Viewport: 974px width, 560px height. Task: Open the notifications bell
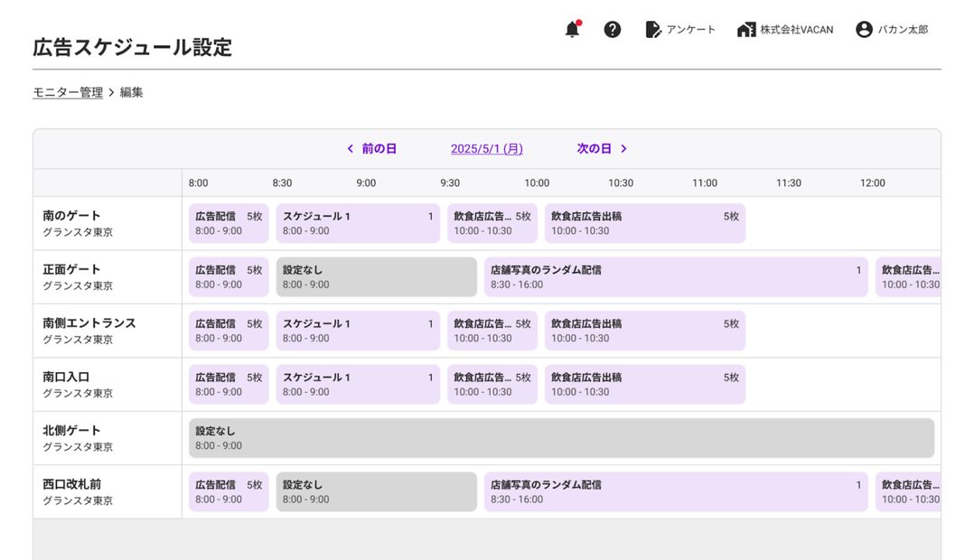[x=572, y=29]
